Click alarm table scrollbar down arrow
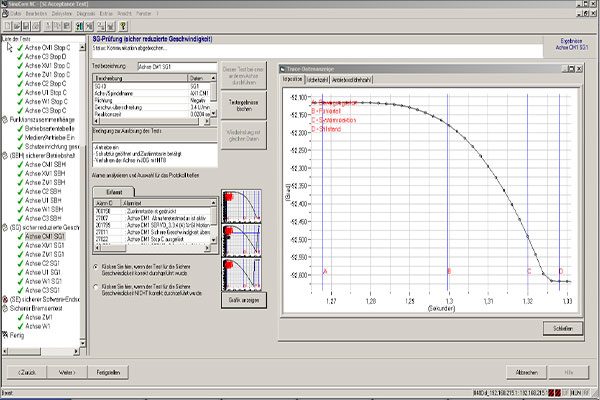This screenshot has height=400, width=600. (214, 240)
